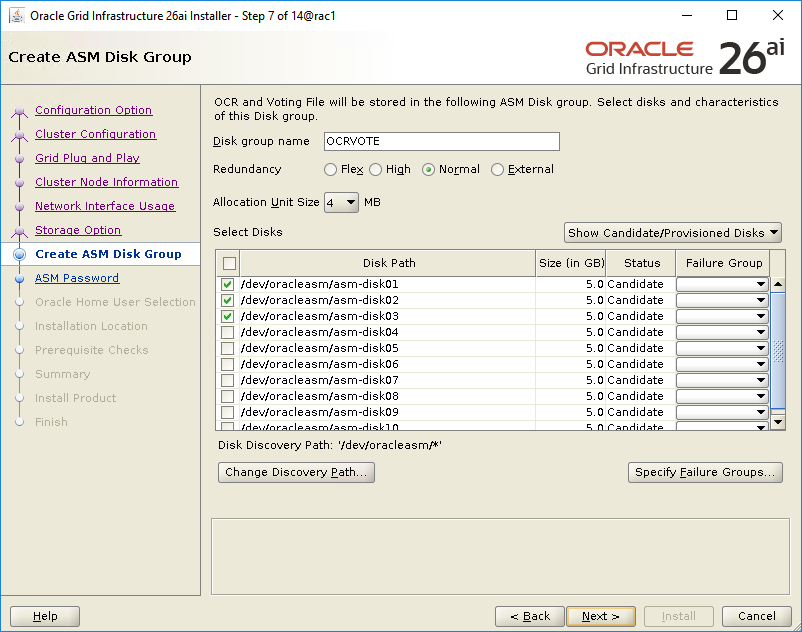Open Failure Group dropdown for asm-disk07
The image size is (802, 632).
click(722, 380)
